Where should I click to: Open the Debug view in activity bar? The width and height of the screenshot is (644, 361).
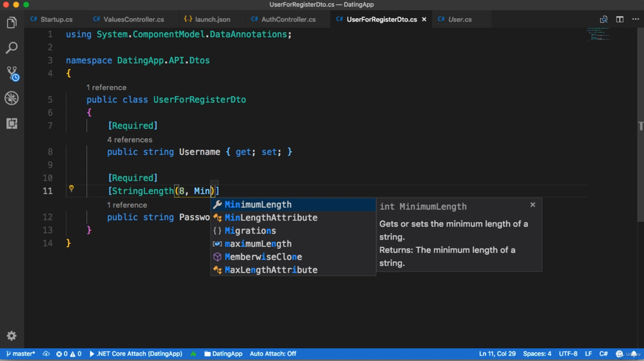12,98
